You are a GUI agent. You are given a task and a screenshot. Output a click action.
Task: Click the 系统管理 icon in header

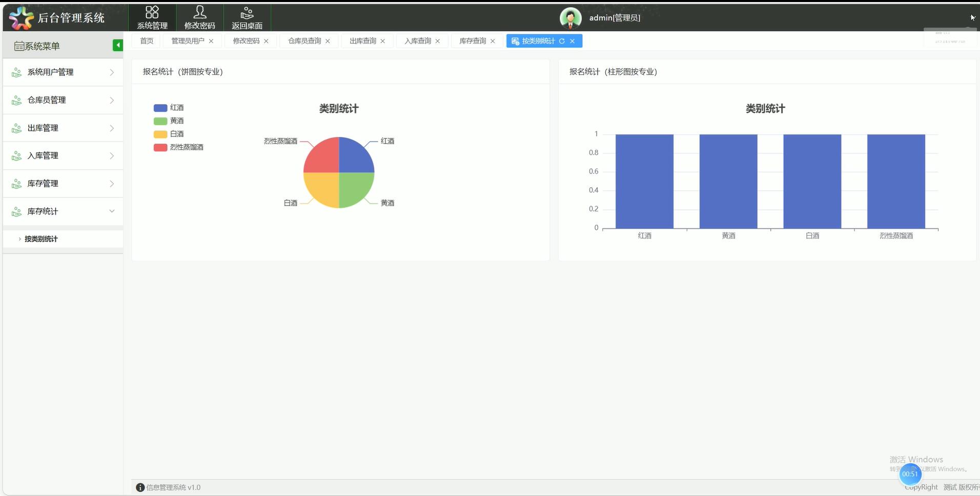[x=152, y=17]
